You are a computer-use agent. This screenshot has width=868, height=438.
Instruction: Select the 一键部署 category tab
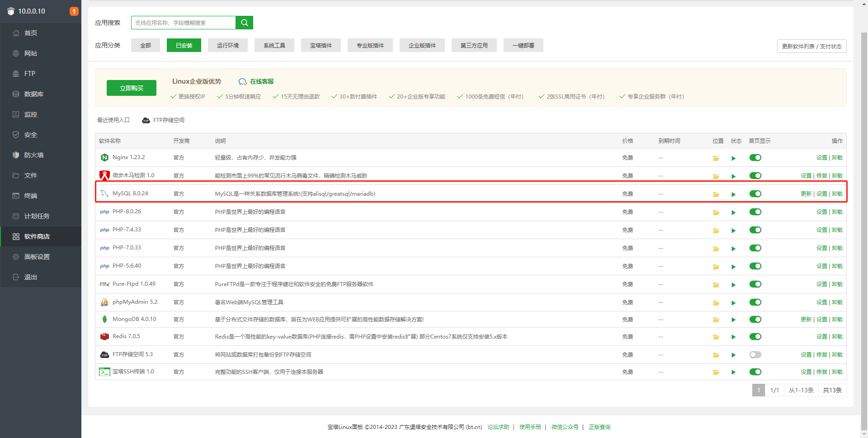pyautogui.click(x=524, y=45)
